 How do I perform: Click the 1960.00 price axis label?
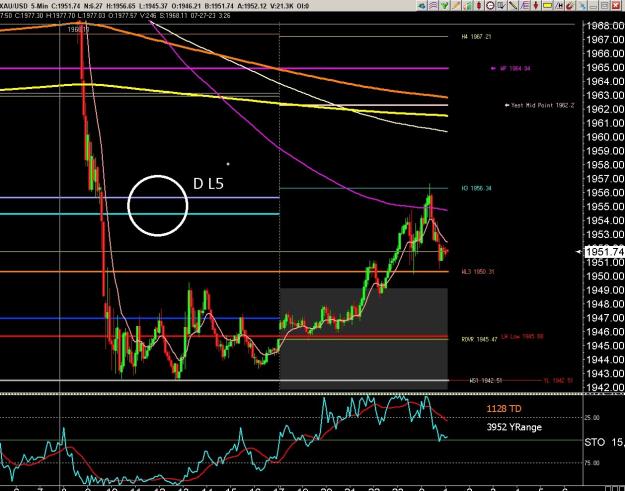(x=605, y=137)
